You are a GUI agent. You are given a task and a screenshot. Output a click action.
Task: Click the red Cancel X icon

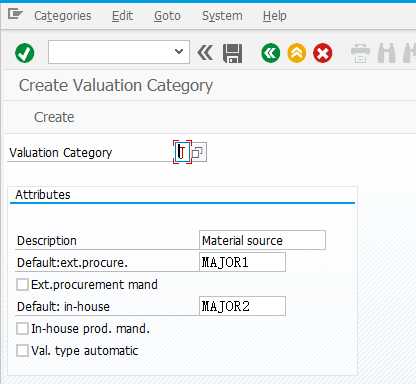322,53
